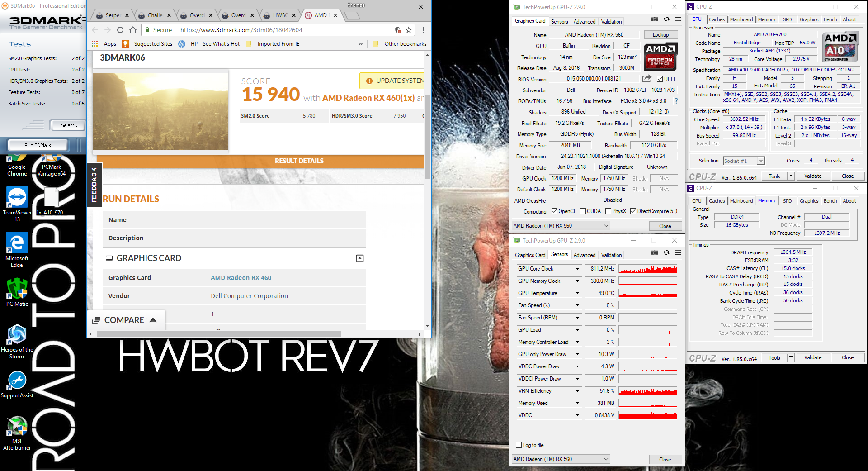
Task: Open Suggested Sites bookmark
Action: (x=147, y=44)
